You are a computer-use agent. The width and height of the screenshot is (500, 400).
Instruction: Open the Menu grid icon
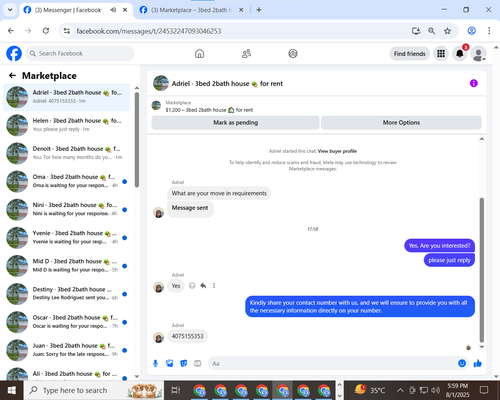click(x=441, y=53)
